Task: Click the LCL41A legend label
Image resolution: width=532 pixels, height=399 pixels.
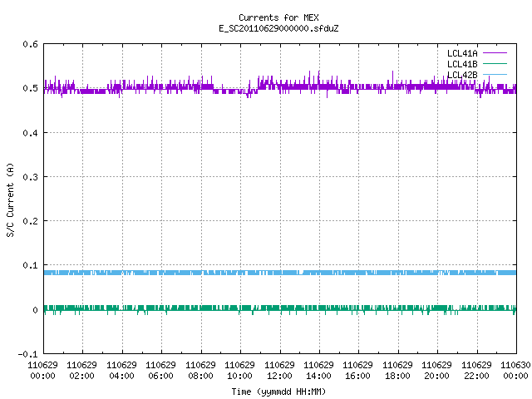Action: (462, 53)
